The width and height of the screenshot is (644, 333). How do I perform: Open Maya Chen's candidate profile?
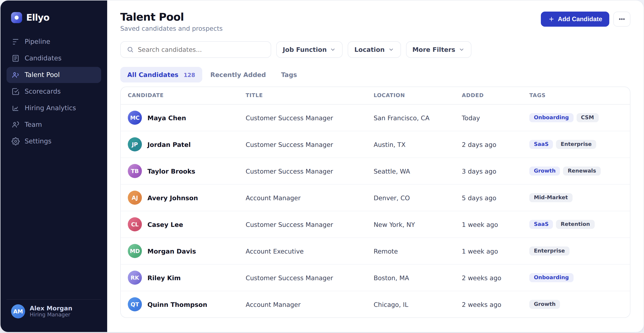167,118
